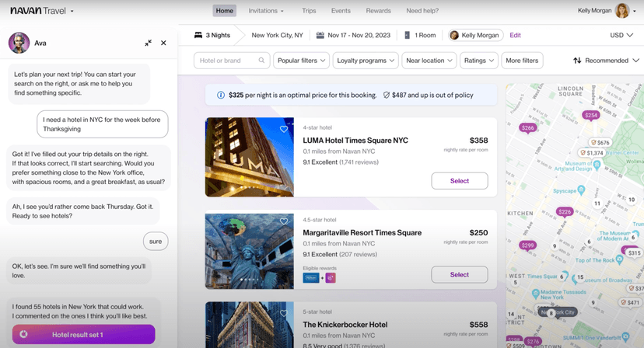Click LUMA 9.1 Excellent rating text
This screenshot has width=644, height=348.
(x=320, y=162)
